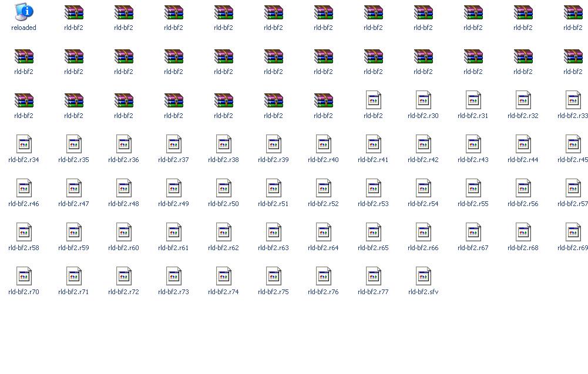The height and width of the screenshot is (374, 588).
Task: Select the label rld-bf2.r74
Action: (223, 292)
